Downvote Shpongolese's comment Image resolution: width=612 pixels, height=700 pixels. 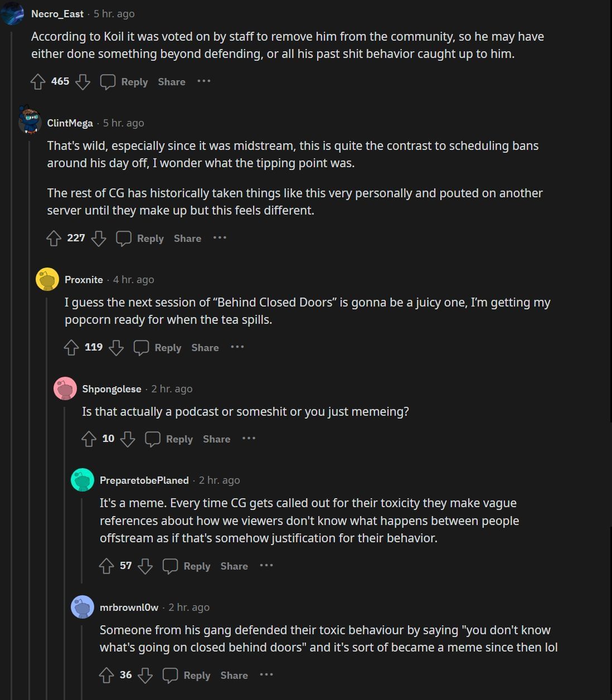pyautogui.click(x=128, y=439)
